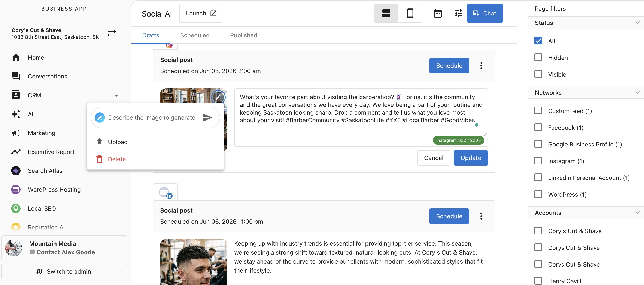The width and height of the screenshot is (644, 285).
Task: Check LinkedIn Personal Account filter
Action: coord(538,178)
